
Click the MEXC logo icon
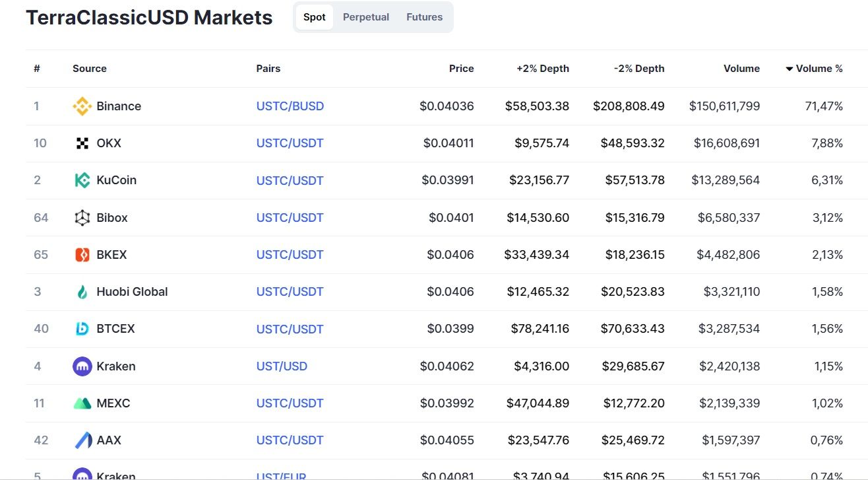(x=82, y=403)
